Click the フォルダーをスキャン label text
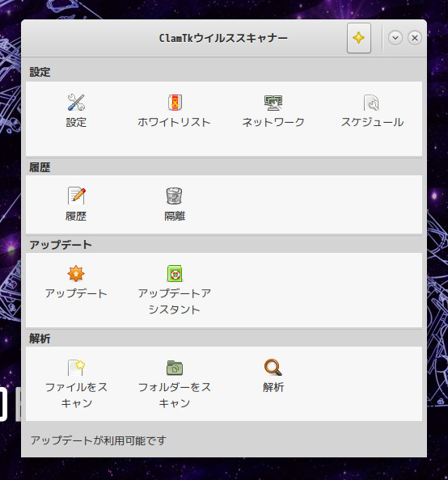The width and height of the screenshot is (448, 480). tap(175, 395)
